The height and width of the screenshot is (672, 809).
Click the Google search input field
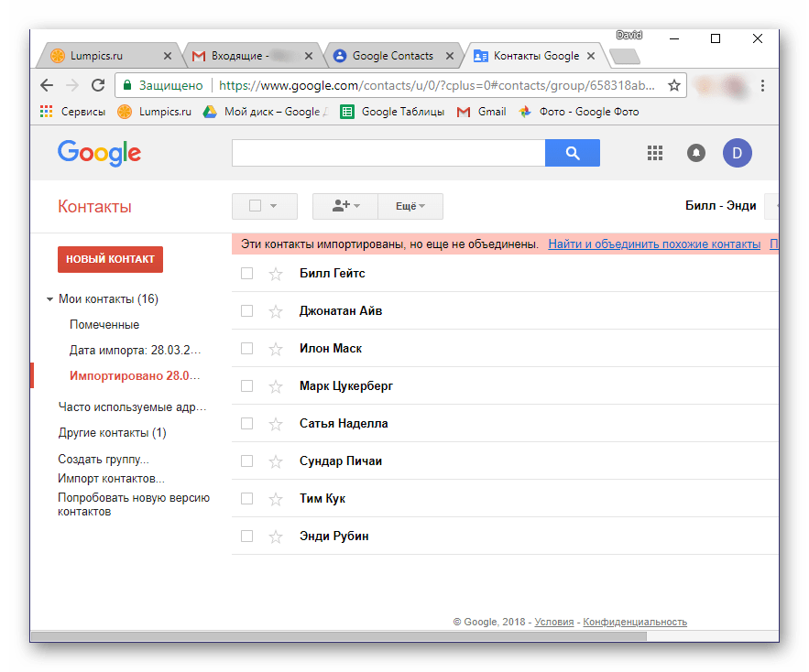(x=388, y=153)
